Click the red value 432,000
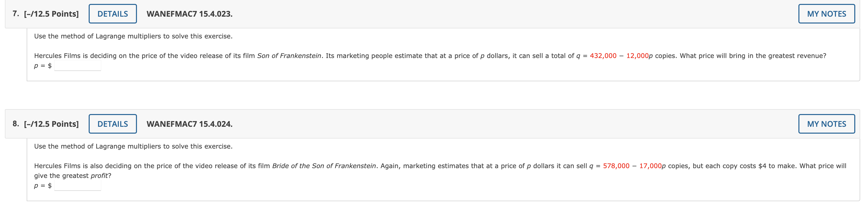Image resolution: width=868 pixels, height=209 pixels. (603, 56)
